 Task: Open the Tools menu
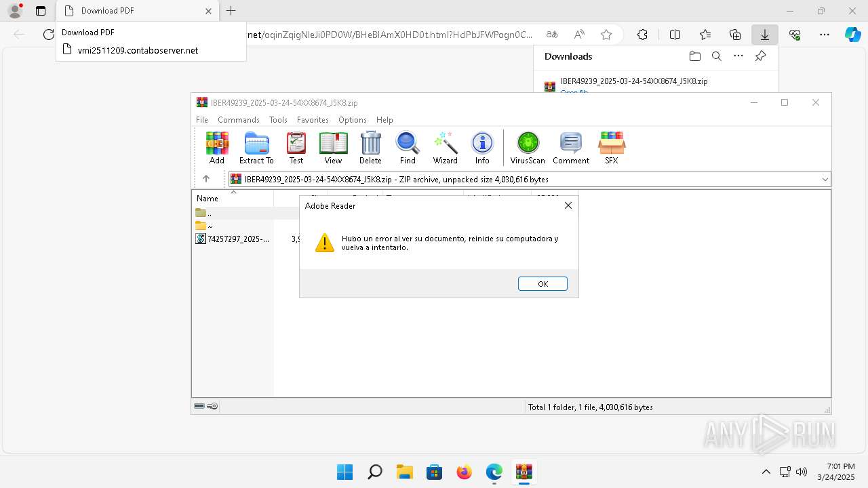coord(278,120)
